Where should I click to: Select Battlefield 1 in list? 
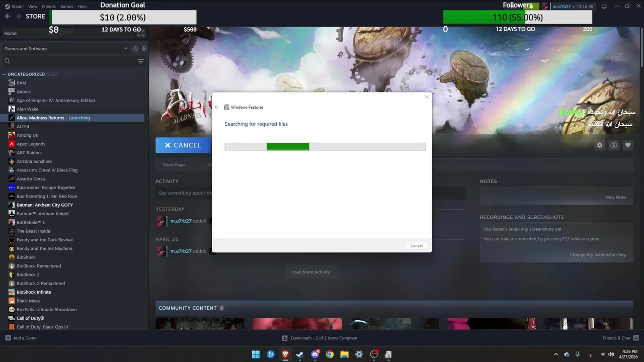31,222
